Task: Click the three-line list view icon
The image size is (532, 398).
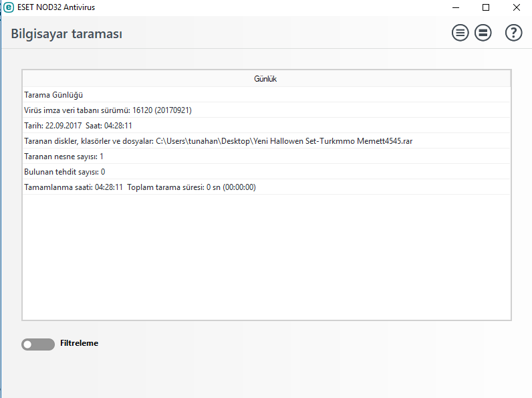Action: (460, 33)
